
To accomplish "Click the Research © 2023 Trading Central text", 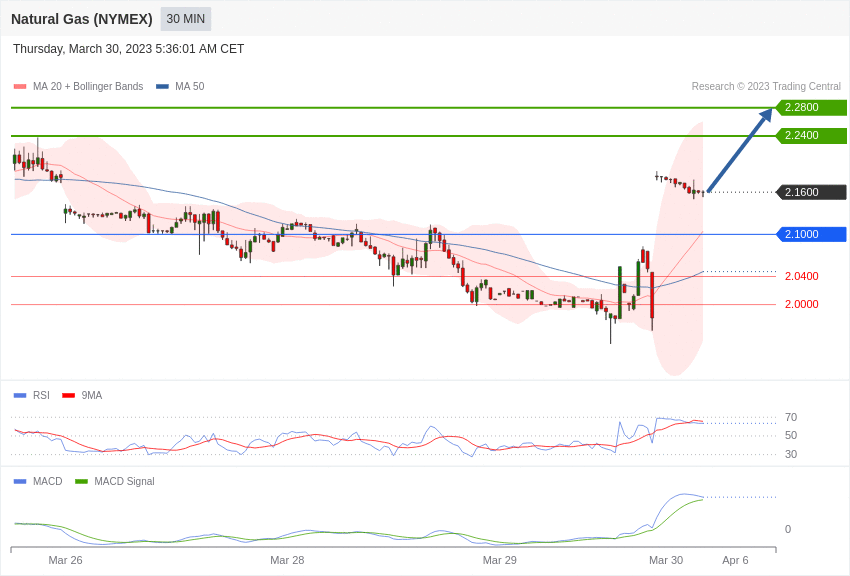I will pos(766,87).
